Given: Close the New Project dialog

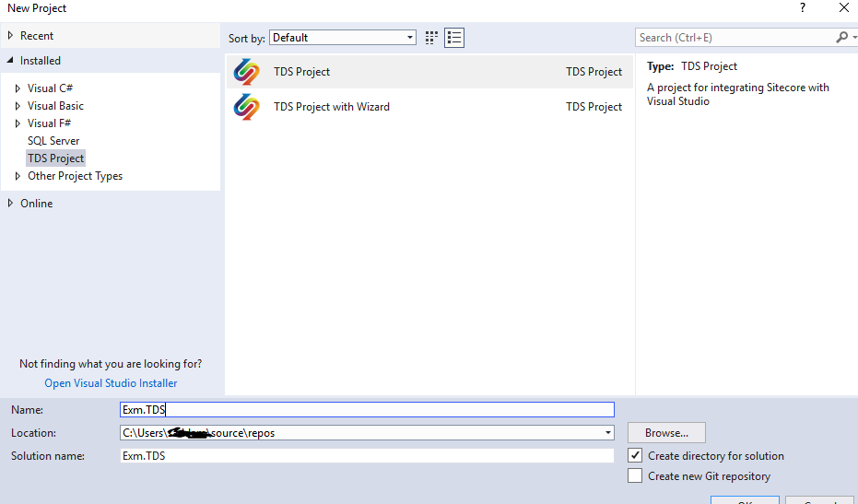Looking at the screenshot, I should (844, 7).
